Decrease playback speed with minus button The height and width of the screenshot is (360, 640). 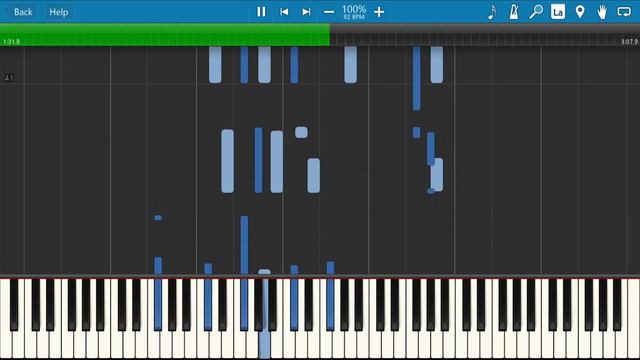tap(329, 12)
